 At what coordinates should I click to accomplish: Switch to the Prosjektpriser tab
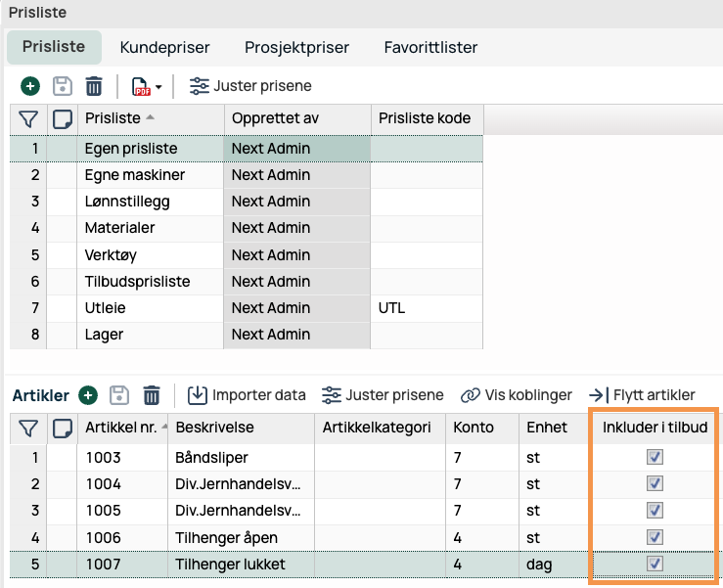[x=296, y=47]
